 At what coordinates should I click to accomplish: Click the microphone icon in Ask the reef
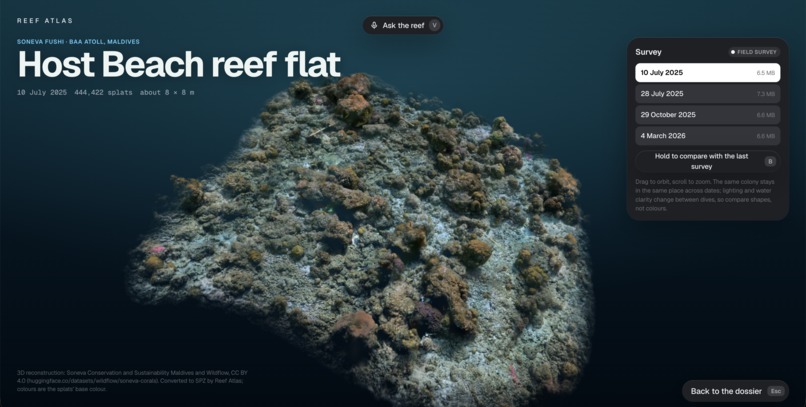(x=374, y=25)
